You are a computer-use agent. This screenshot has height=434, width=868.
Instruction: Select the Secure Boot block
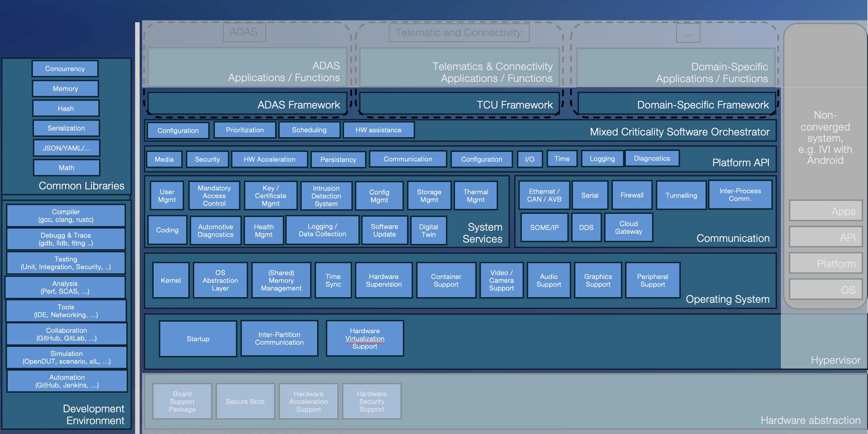[x=245, y=401]
